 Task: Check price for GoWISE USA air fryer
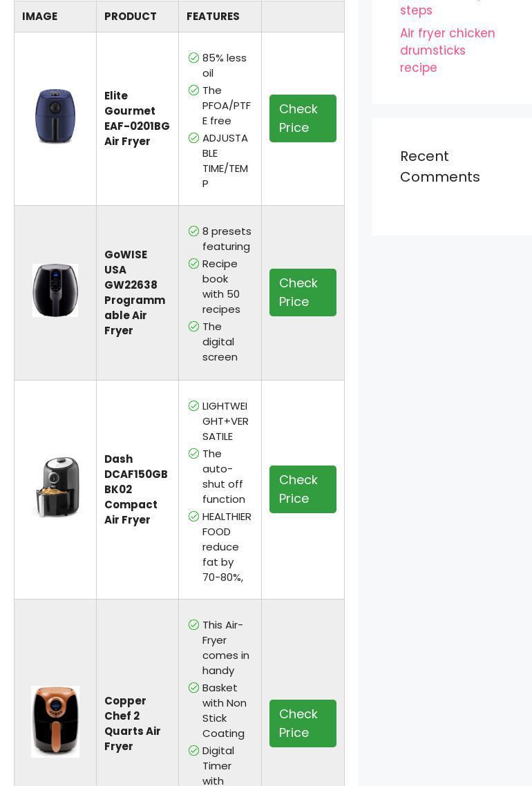(303, 292)
